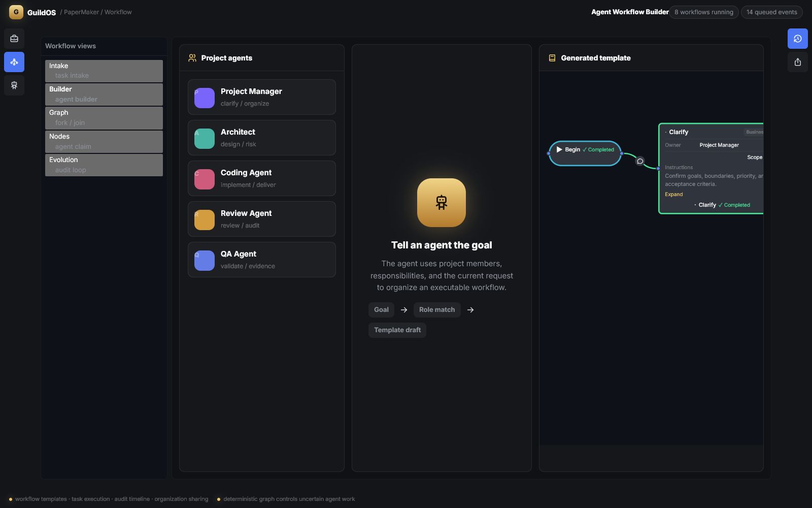Screen dimensions: 812x508
Task: Select the workflow graph sidebar icon
Action: coord(14,62)
